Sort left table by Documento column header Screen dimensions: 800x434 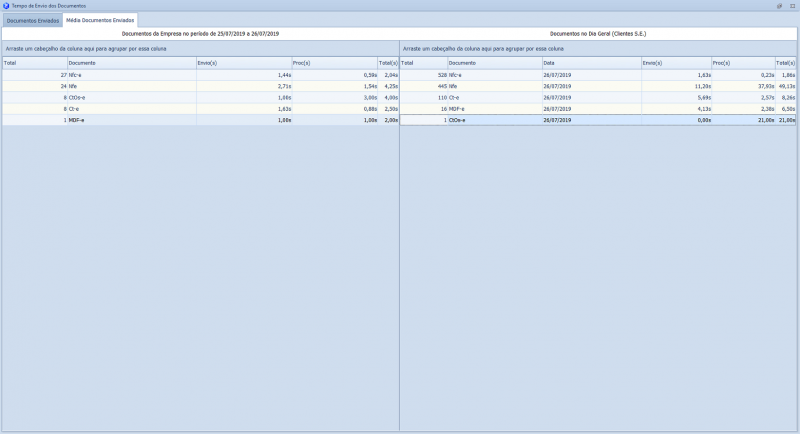pos(130,63)
